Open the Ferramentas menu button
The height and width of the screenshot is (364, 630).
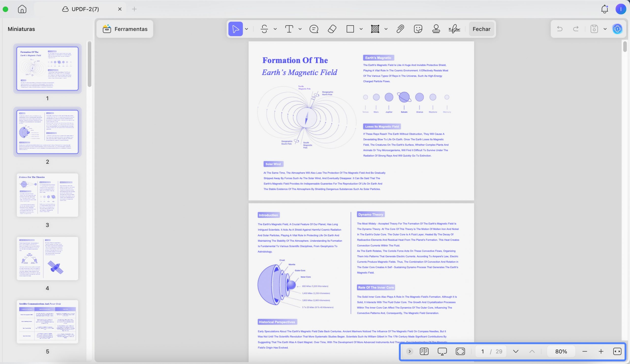point(125,29)
